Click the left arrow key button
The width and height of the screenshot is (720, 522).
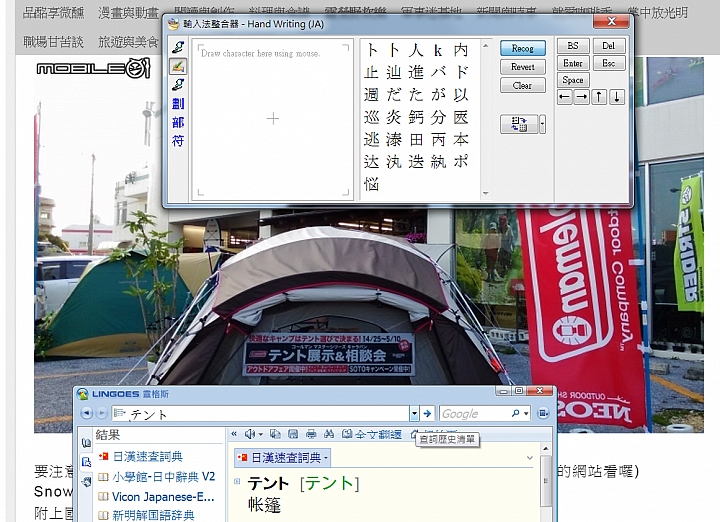click(x=565, y=97)
